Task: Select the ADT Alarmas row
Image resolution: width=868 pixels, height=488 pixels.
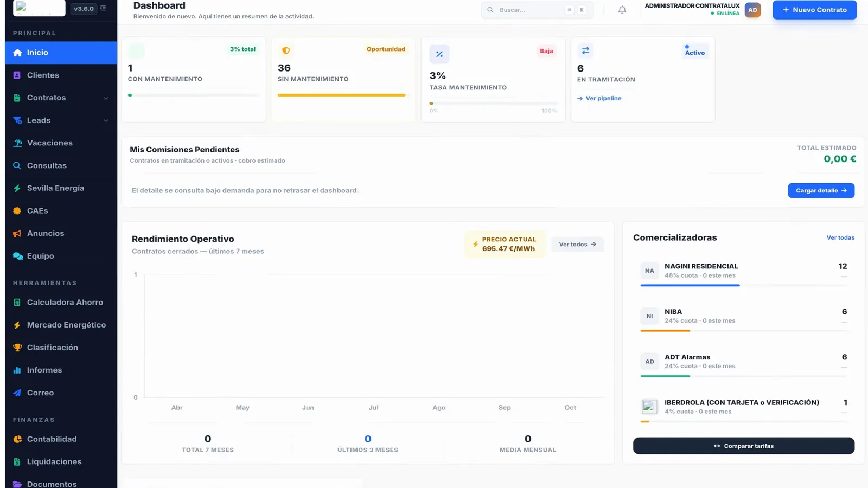Action: click(744, 364)
